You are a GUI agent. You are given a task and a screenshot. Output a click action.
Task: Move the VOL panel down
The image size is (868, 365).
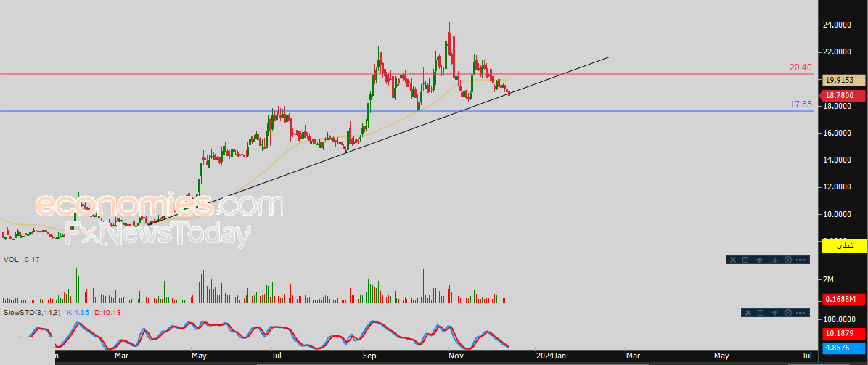click(x=774, y=260)
